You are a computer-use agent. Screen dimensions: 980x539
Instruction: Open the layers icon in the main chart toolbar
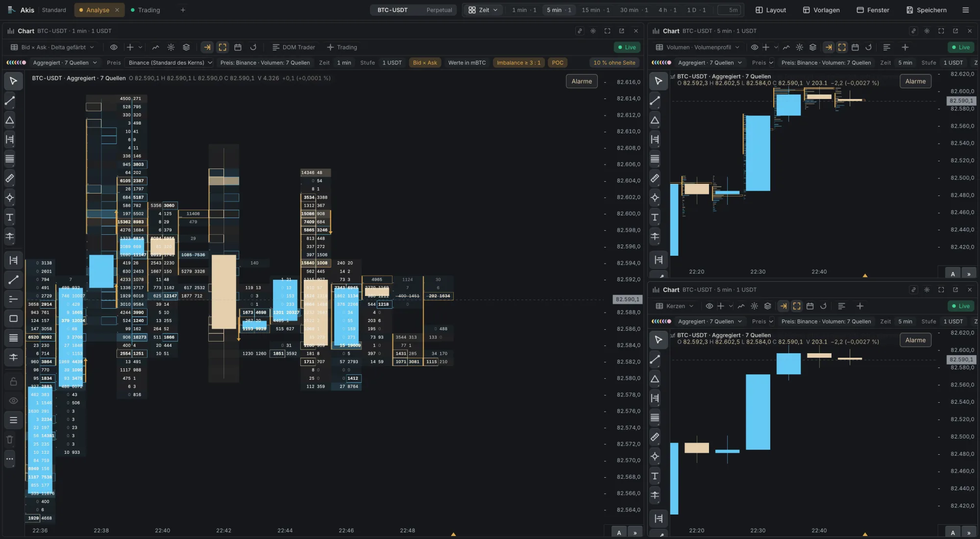(x=186, y=48)
